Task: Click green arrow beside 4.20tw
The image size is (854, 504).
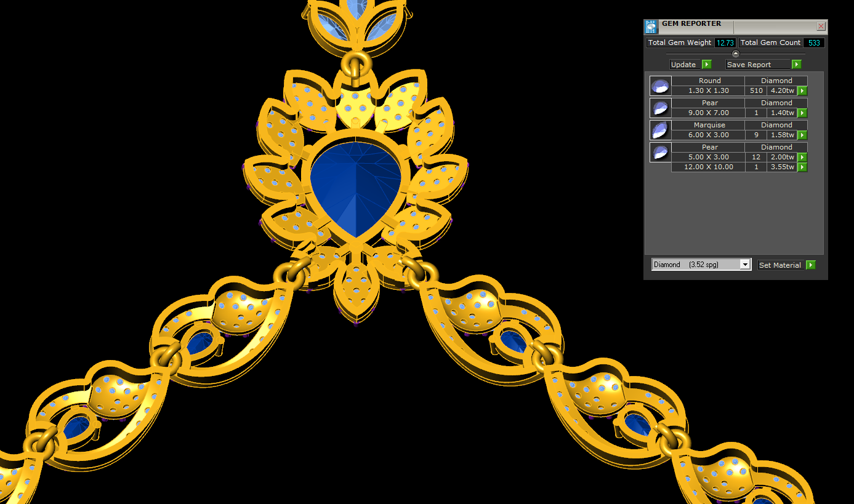Action: [x=802, y=91]
